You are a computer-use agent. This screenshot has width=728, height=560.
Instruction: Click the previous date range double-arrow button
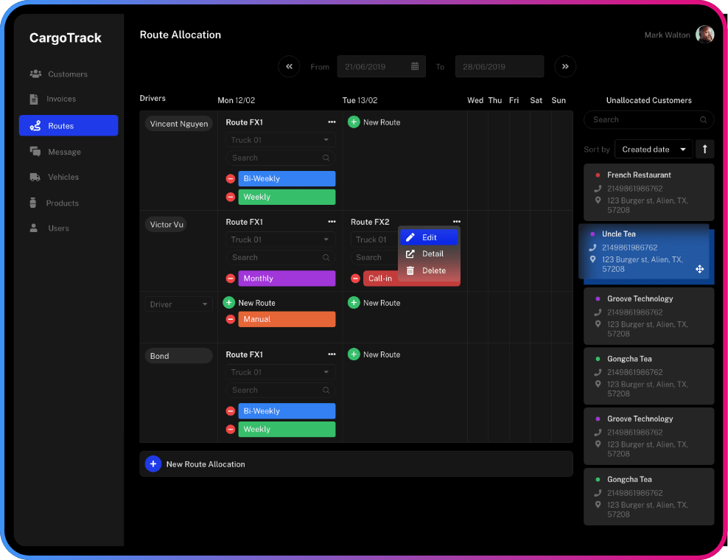[289, 66]
